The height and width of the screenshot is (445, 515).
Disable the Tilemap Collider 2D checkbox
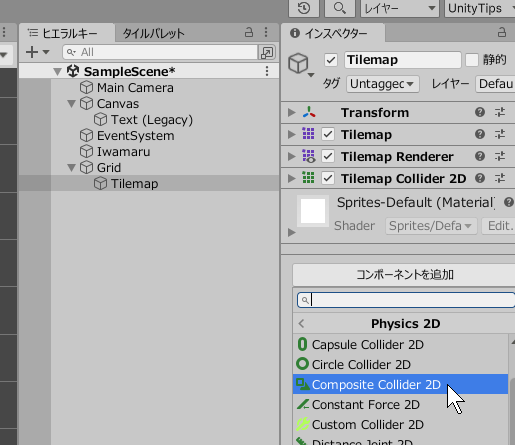(328, 178)
